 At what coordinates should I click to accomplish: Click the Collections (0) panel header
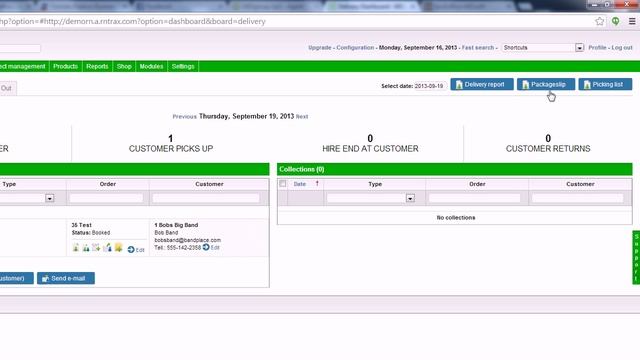[x=455, y=169]
